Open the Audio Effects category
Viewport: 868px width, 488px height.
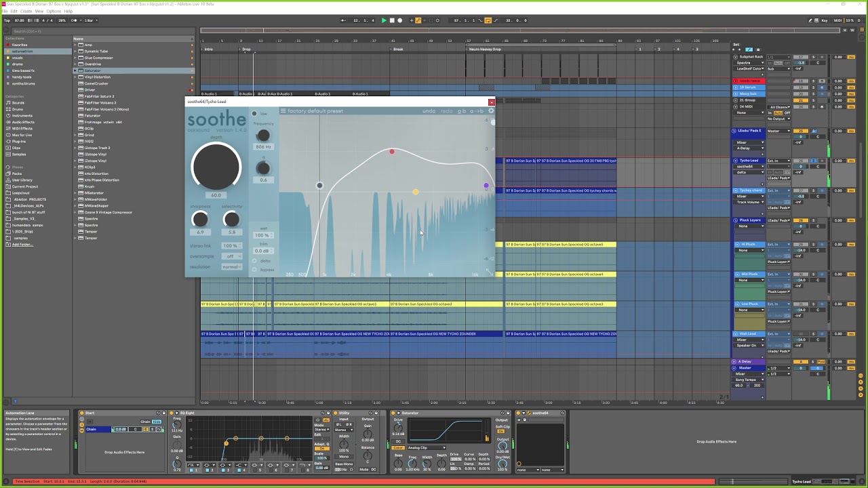22,122
